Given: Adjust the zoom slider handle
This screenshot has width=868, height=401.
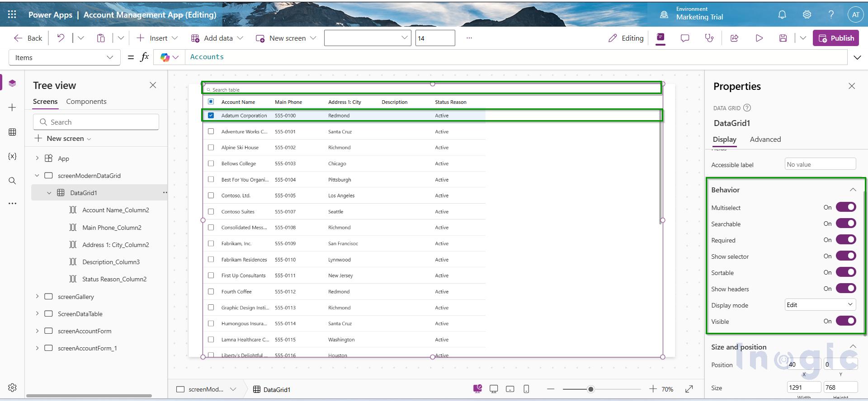Looking at the screenshot, I should point(590,389).
